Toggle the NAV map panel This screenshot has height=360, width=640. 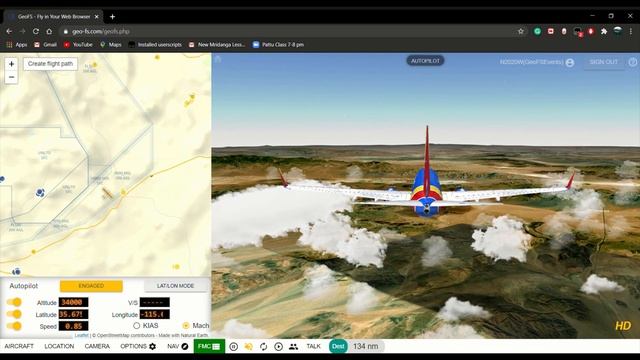coord(178,346)
